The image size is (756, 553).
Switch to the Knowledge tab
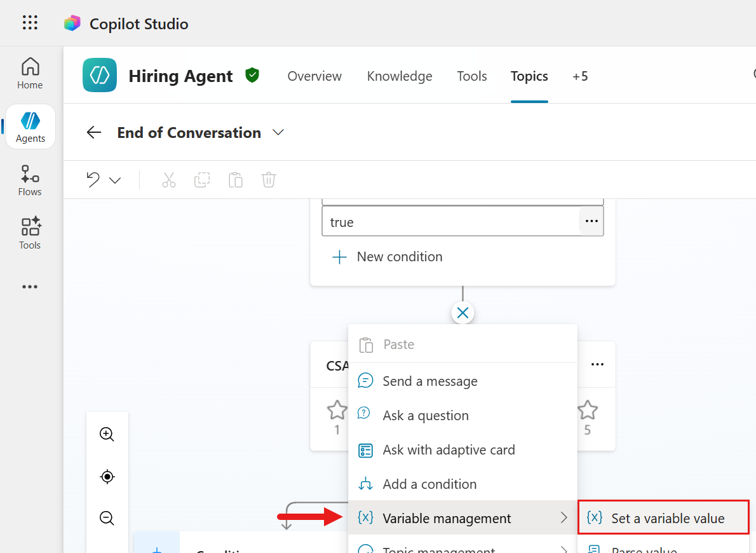coord(399,76)
